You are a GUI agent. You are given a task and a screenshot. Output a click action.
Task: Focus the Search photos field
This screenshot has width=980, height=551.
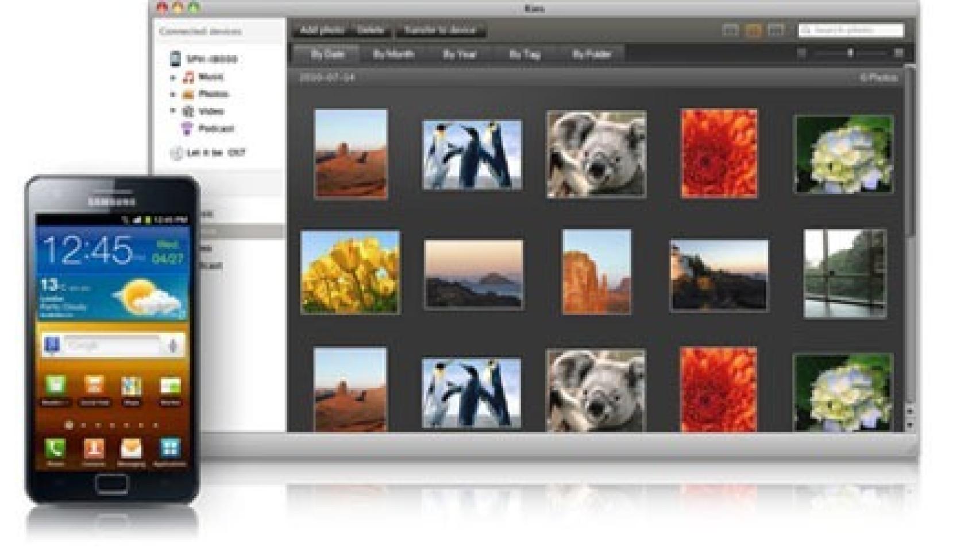[851, 30]
